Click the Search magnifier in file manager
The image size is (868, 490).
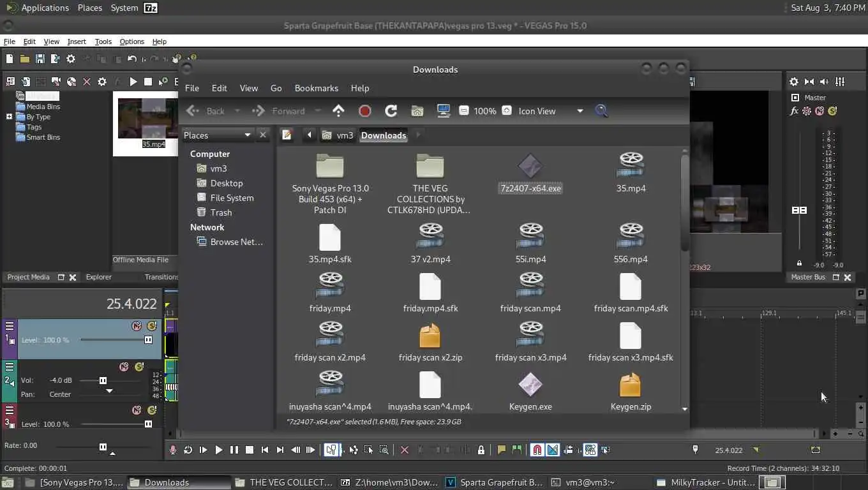pyautogui.click(x=601, y=111)
